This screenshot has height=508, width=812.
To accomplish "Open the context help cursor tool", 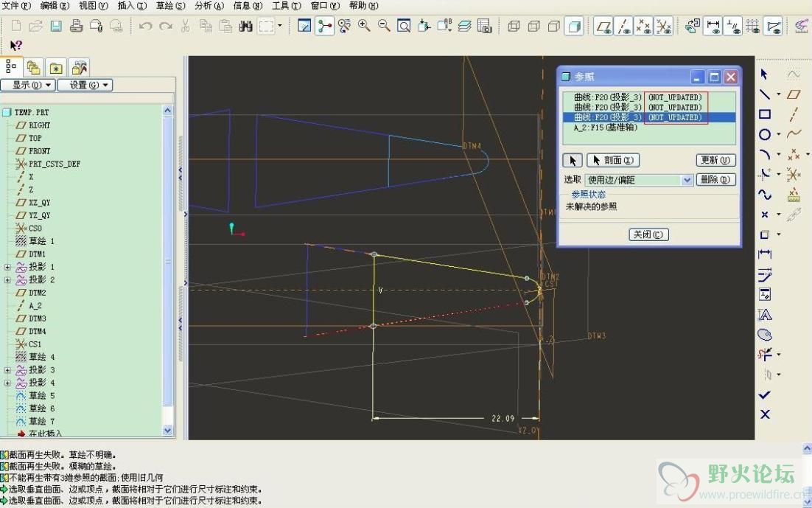I will click(x=16, y=46).
